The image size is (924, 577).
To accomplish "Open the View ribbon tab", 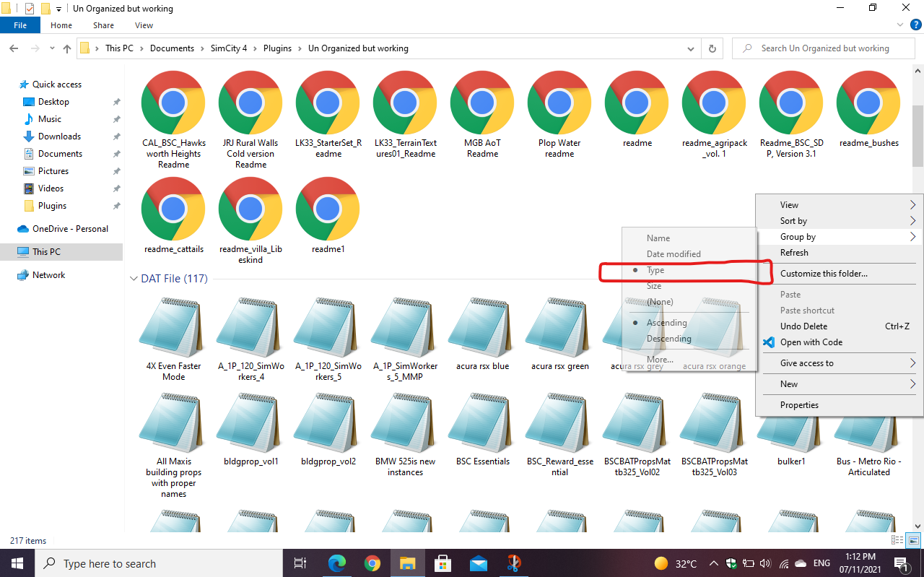I will pyautogui.click(x=144, y=25).
